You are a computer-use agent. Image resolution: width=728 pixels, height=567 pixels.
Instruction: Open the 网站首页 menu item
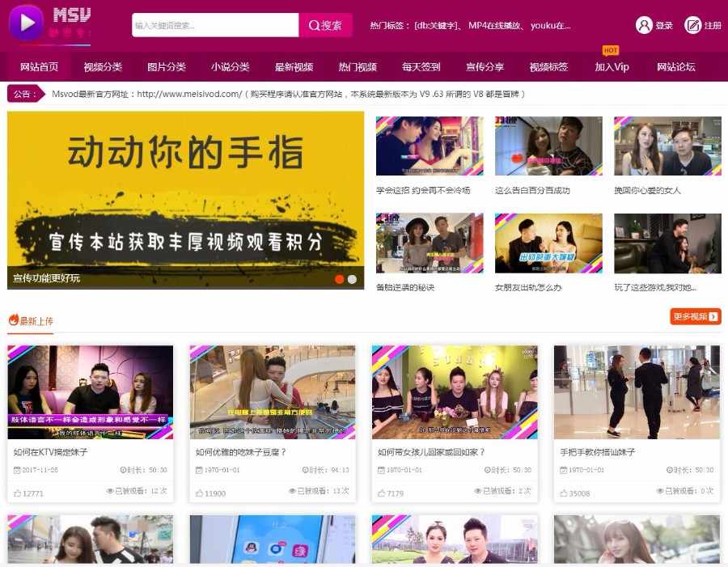39,67
